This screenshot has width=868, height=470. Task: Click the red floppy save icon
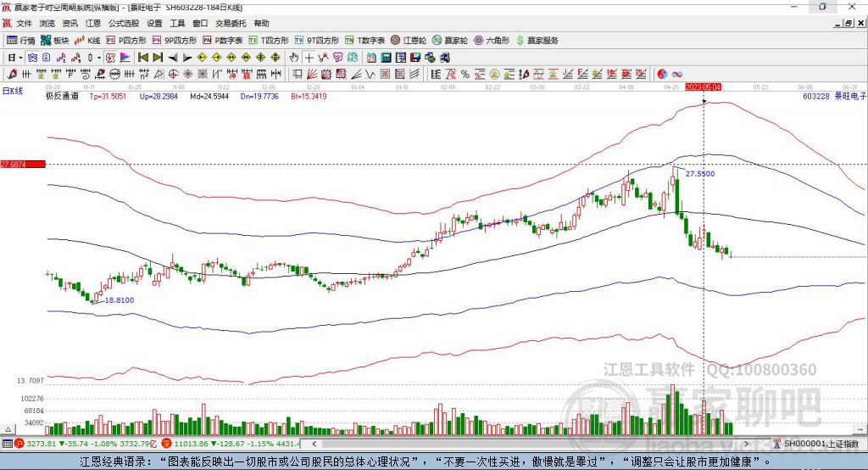415,58
